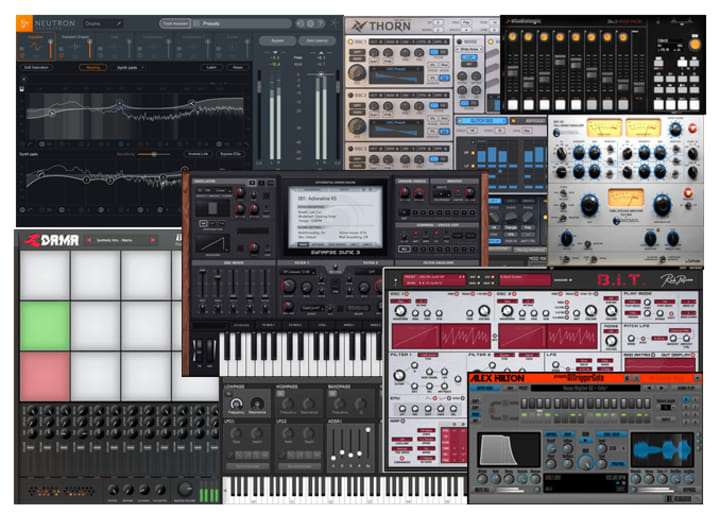The width and height of the screenshot is (720, 514).
Task: Click Neutron's Bypass button
Action: pyautogui.click(x=278, y=41)
